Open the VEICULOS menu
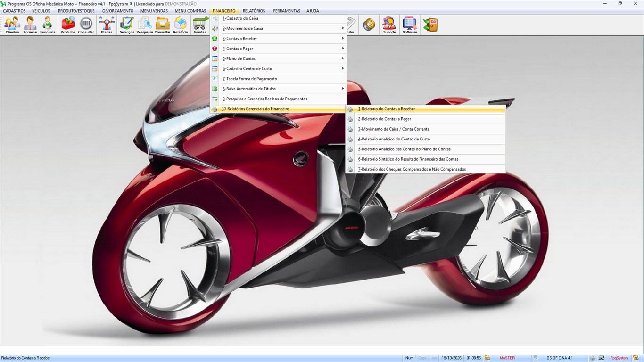Image resolution: width=644 pixels, height=362 pixels. click(41, 11)
